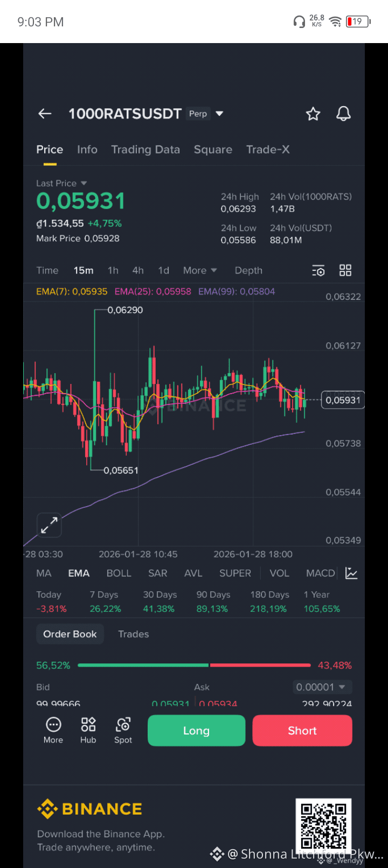
Task: Toggle the SUPER indicator
Action: [x=235, y=573]
